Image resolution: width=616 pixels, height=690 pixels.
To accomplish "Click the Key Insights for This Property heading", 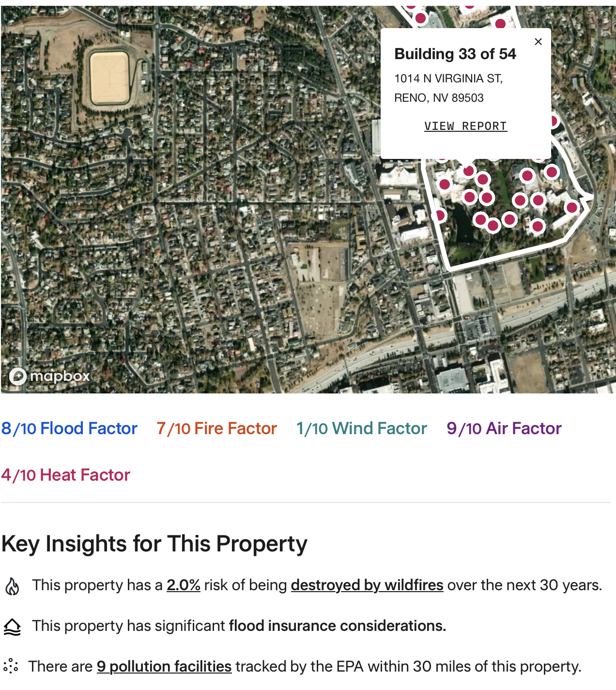I will click(154, 544).
